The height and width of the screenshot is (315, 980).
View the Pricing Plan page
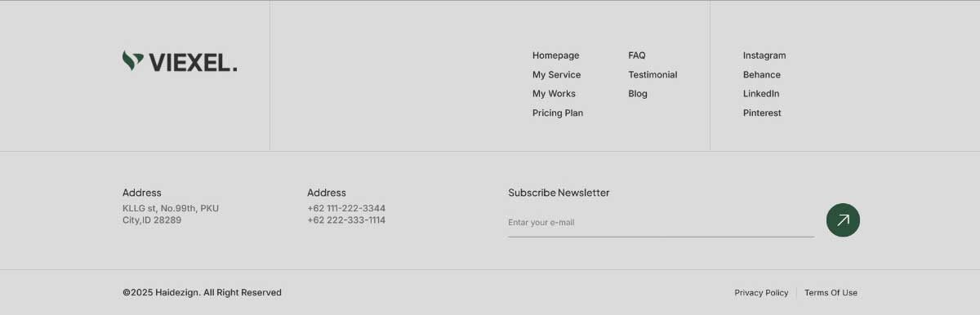click(x=558, y=113)
